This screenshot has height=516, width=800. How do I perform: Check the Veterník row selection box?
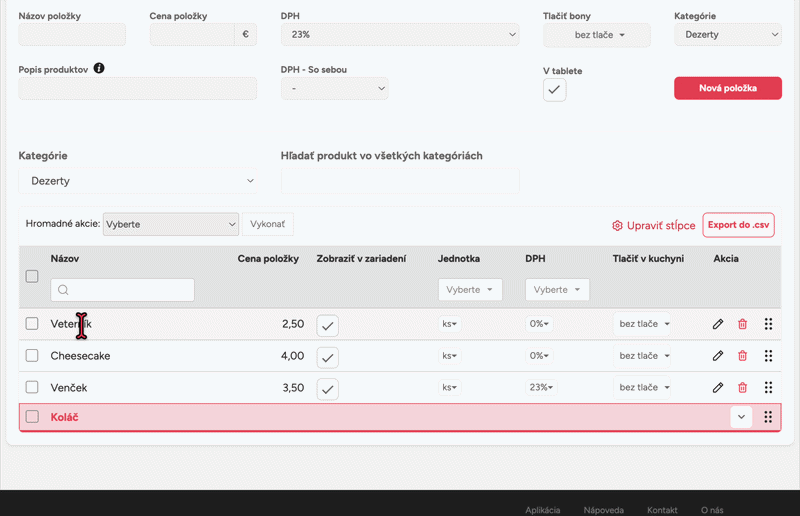(x=32, y=324)
